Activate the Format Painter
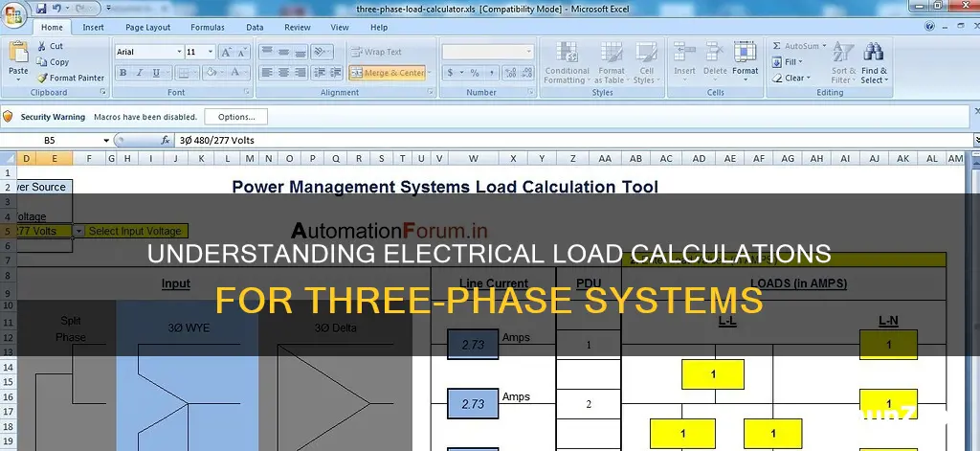Screen dimensions: 980x451 point(70,79)
